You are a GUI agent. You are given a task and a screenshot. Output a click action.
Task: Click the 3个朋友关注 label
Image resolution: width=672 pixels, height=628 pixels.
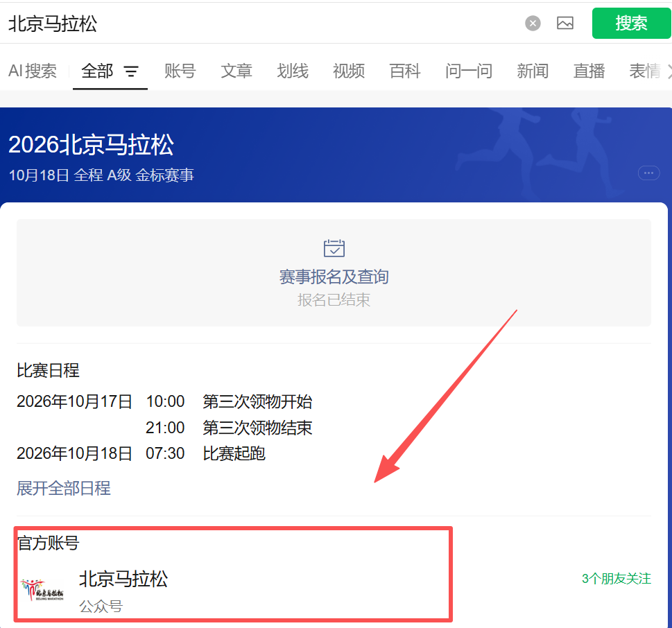point(617,579)
